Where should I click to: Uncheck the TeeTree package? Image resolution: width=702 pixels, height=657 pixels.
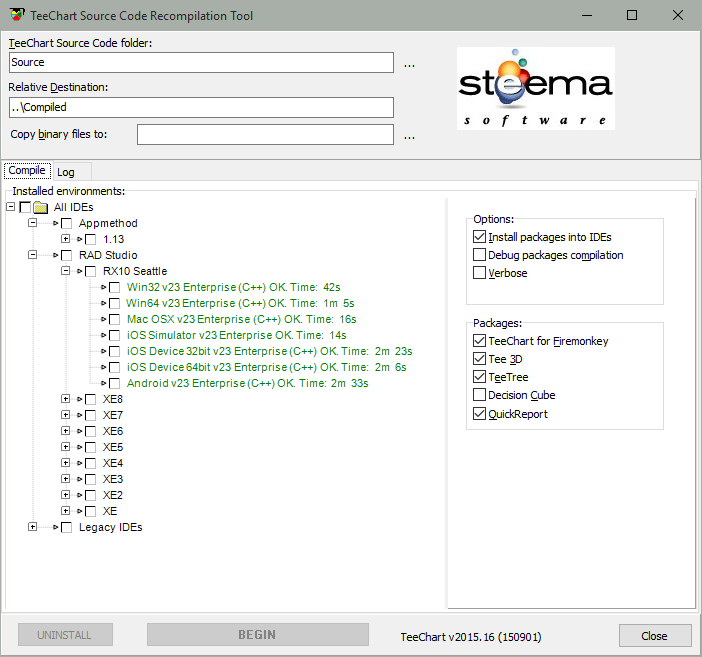tap(479, 377)
